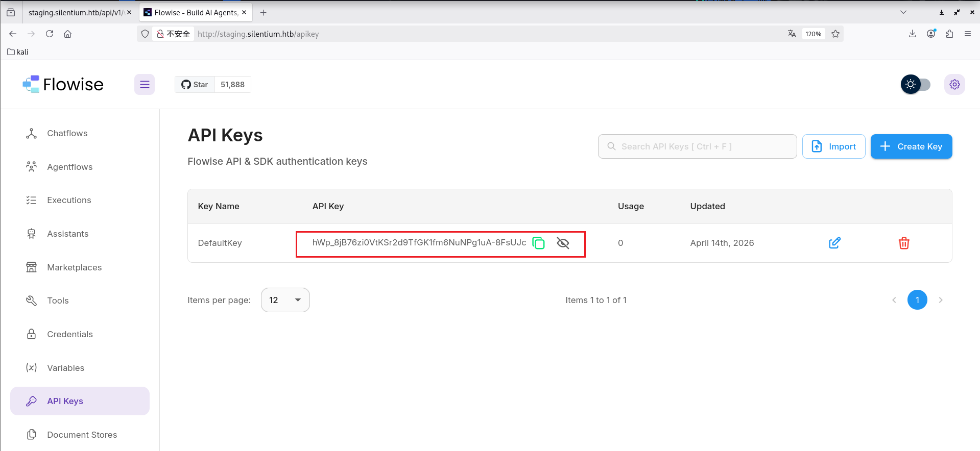Expand the browser tab list chevron

(x=903, y=12)
